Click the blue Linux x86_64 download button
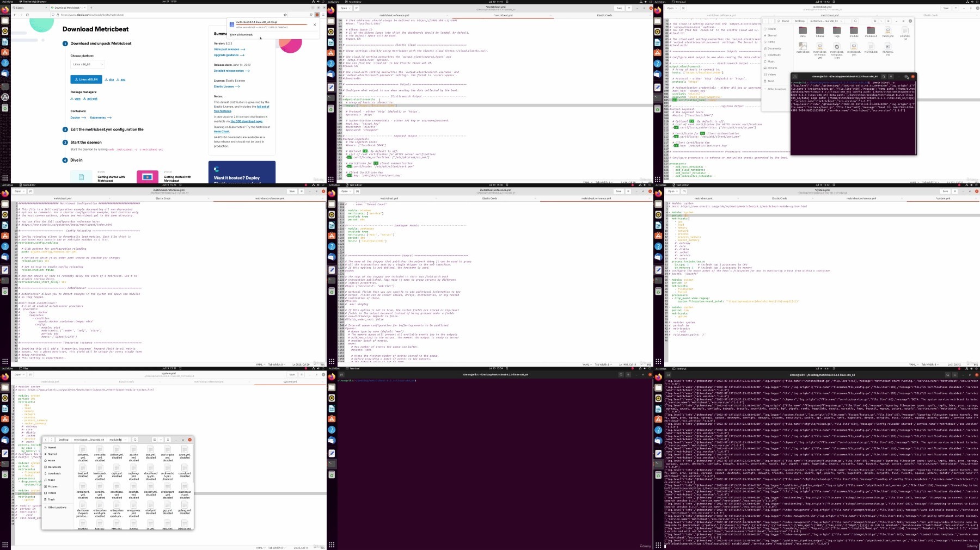This screenshot has height=550, width=980. pos(86,79)
